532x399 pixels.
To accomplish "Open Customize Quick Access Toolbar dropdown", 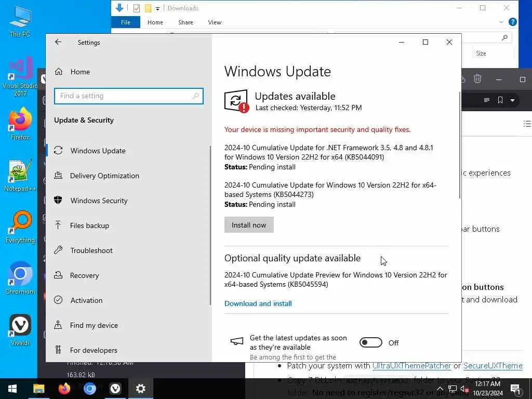I will [158, 8].
